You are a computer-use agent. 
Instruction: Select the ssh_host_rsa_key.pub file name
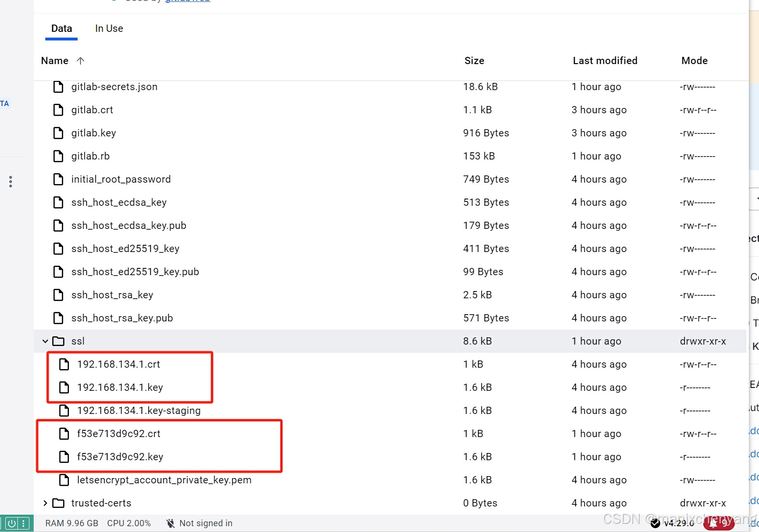[122, 318]
